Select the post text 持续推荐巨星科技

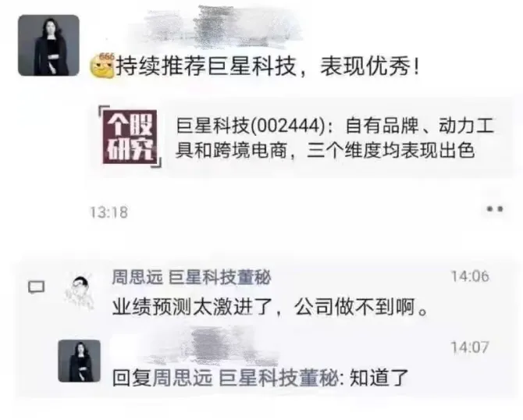[x=206, y=66]
